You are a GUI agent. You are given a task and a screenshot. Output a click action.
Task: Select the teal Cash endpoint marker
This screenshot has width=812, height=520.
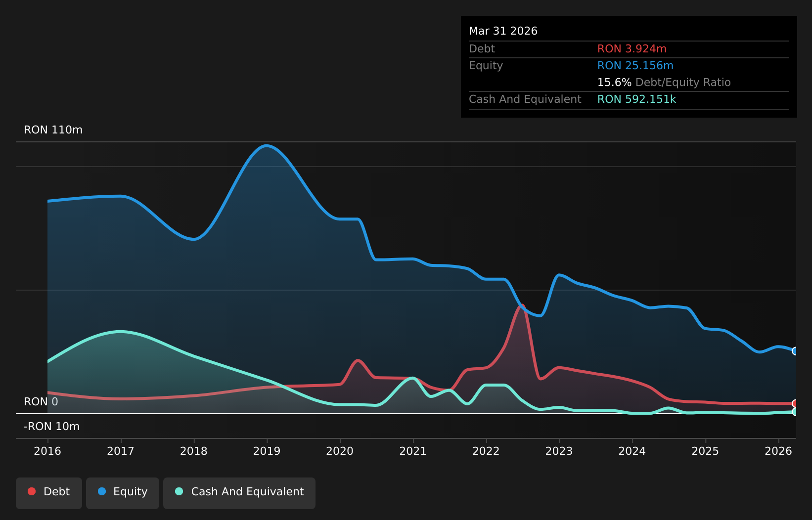click(x=795, y=412)
